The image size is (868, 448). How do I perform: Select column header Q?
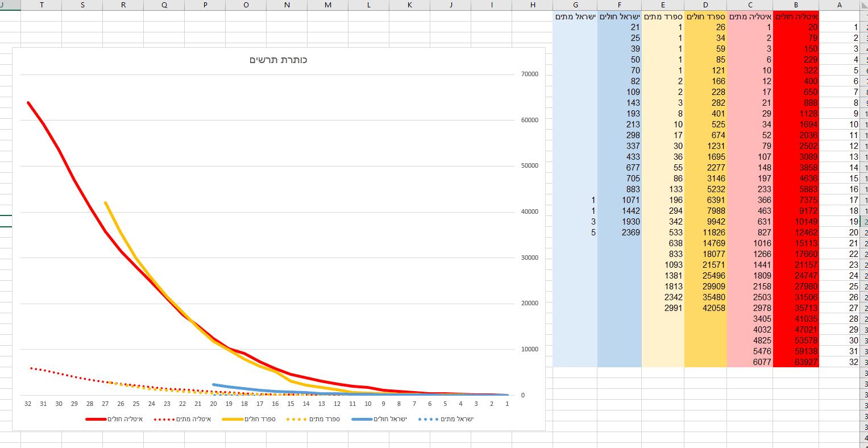(x=164, y=5)
